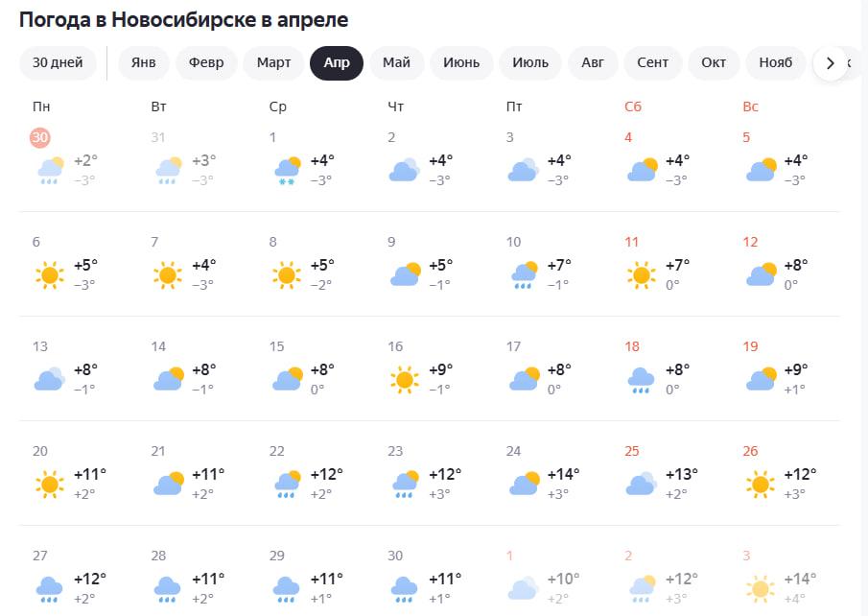868x616 pixels.
Task: Select the Сент month tab
Action: coord(652,63)
